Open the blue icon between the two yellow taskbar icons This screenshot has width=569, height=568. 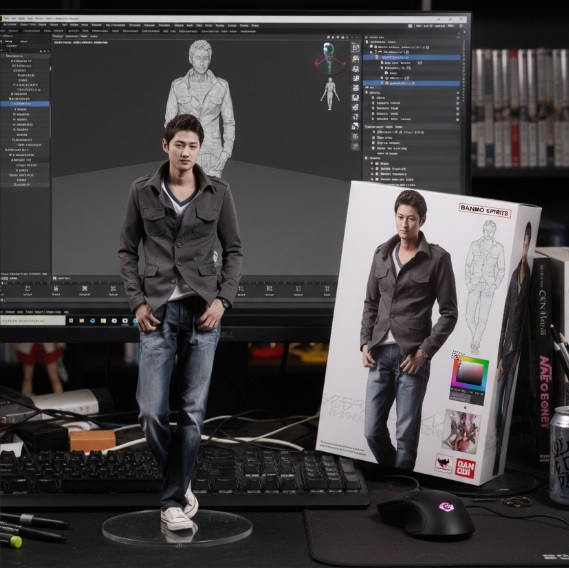coord(93,320)
